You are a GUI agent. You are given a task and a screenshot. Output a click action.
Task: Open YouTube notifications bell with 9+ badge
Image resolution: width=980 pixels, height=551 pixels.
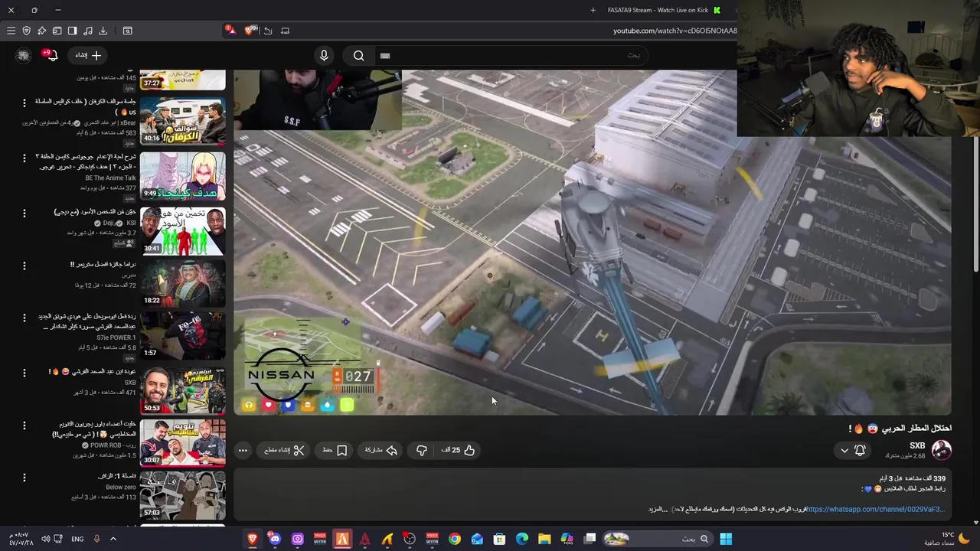coord(51,55)
